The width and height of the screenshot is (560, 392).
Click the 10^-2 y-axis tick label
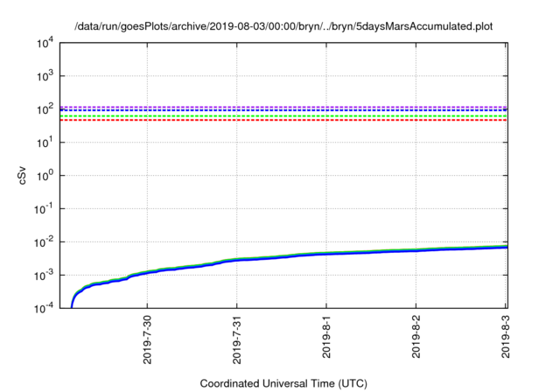pyautogui.click(x=44, y=242)
